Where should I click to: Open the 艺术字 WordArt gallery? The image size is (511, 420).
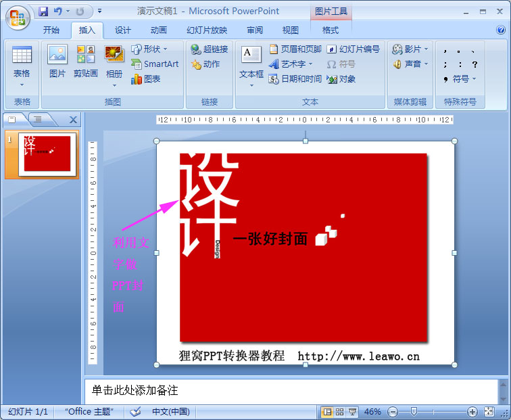click(x=291, y=64)
